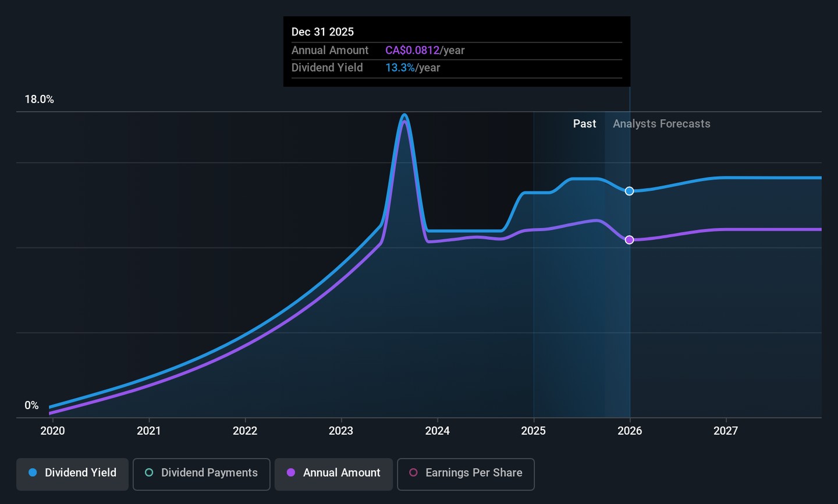Click the purple annual amount data point marker
This screenshot has width=838, height=504.
[x=629, y=240]
